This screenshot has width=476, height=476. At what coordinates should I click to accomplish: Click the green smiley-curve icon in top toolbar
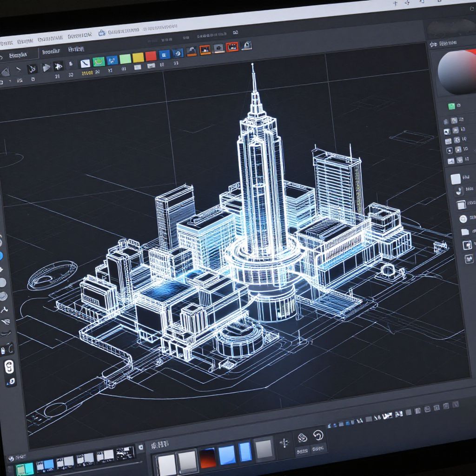[99, 61]
